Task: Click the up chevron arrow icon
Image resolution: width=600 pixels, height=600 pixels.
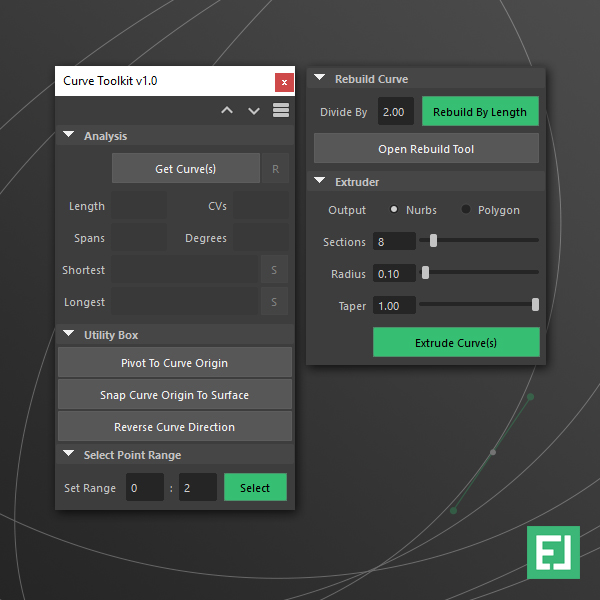Action: pos(227,111)
